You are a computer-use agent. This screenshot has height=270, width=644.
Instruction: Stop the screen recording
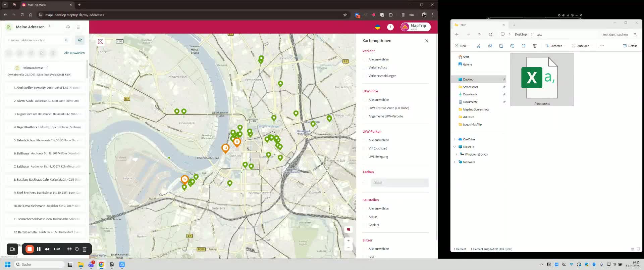30,249
